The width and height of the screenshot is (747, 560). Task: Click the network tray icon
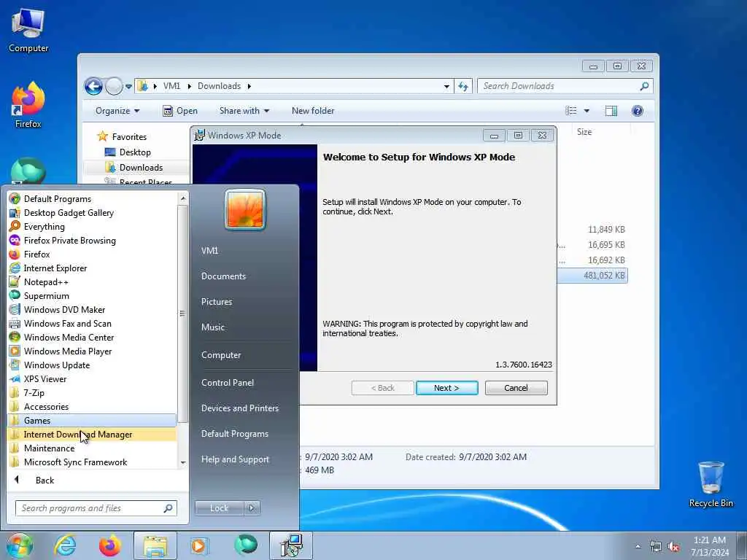click(x=656, y=547)
